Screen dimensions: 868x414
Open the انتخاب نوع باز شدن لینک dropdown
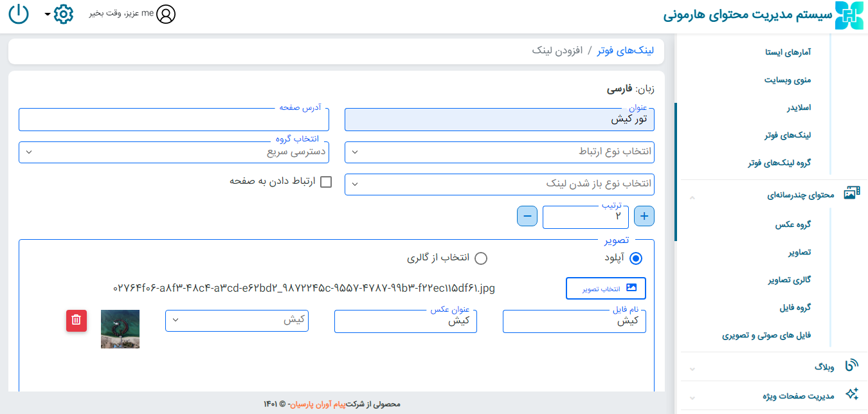click(500, 184)
